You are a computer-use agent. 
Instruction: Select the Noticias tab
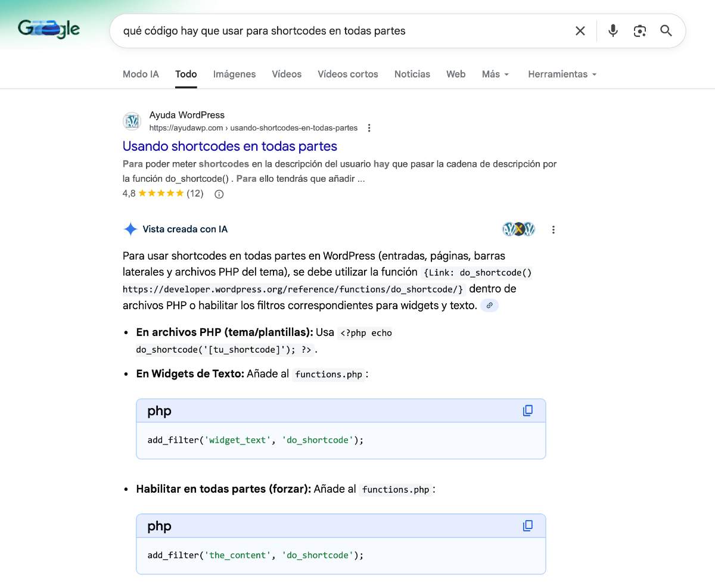[412, 74]
